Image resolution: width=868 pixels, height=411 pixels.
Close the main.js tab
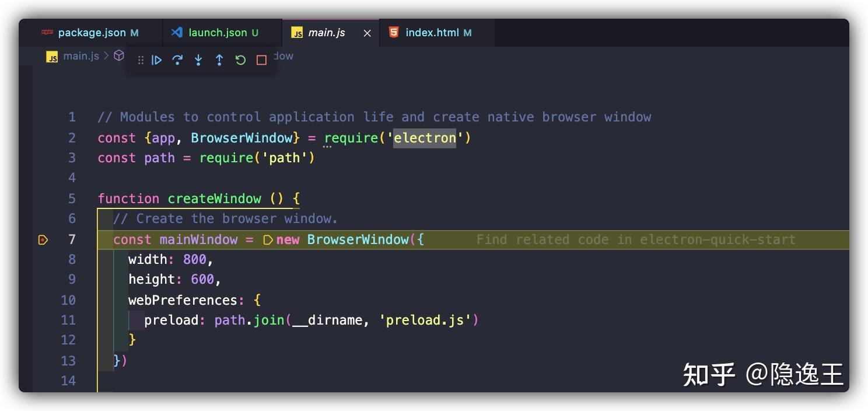tap(367, 33)
